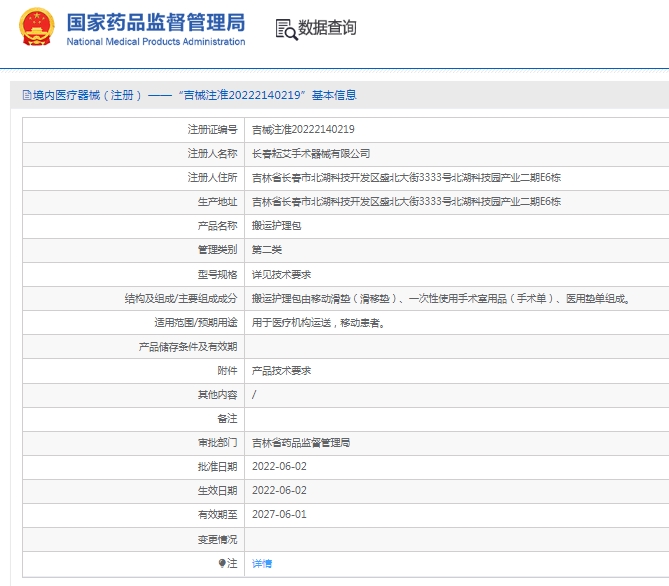Image resolution: width=669 pixels, height=586 pixels.
Task: Select the 适用范围/预期用途 label
Action: tap(196, 323)
